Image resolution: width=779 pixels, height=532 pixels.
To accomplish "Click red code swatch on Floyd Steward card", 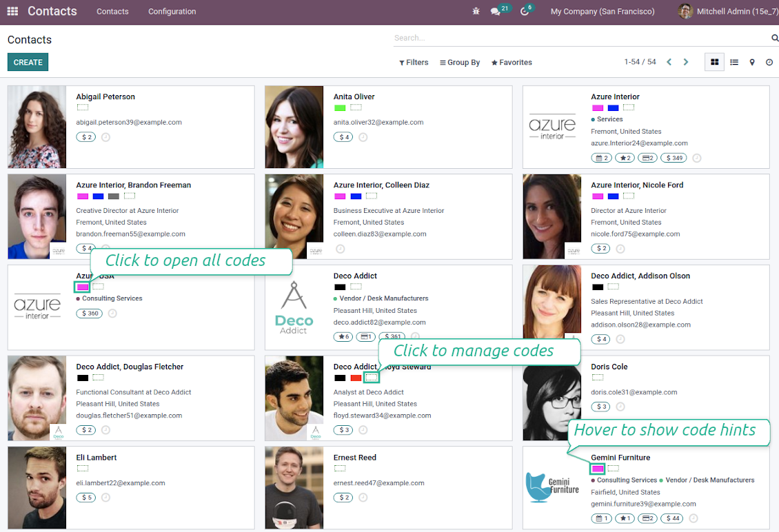I will click(356, 378).
